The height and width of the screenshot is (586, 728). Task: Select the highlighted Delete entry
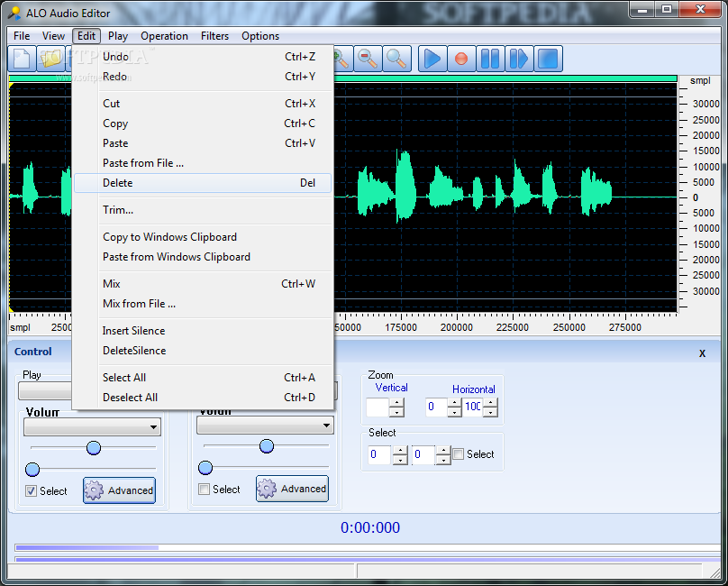click(203, 183)
